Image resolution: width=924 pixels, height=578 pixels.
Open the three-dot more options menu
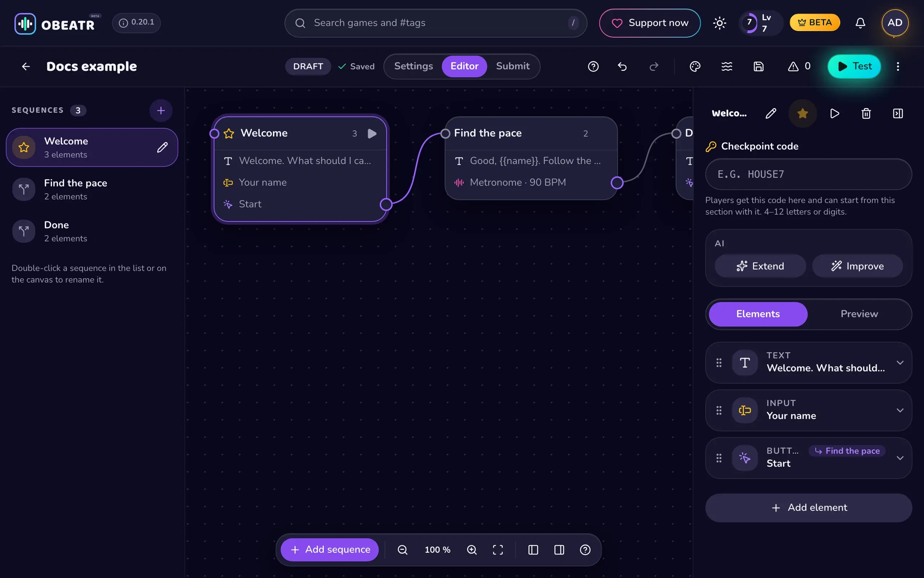(x=898, y=66)
